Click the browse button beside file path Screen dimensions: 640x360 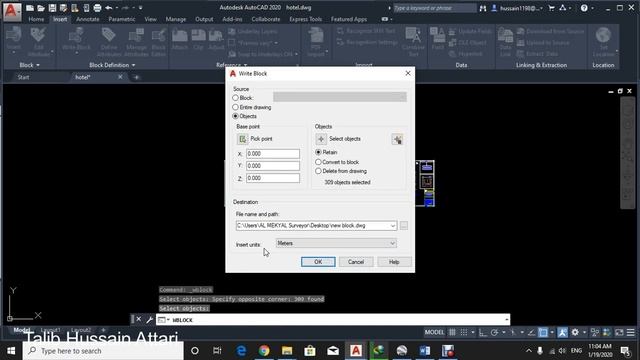404,226
